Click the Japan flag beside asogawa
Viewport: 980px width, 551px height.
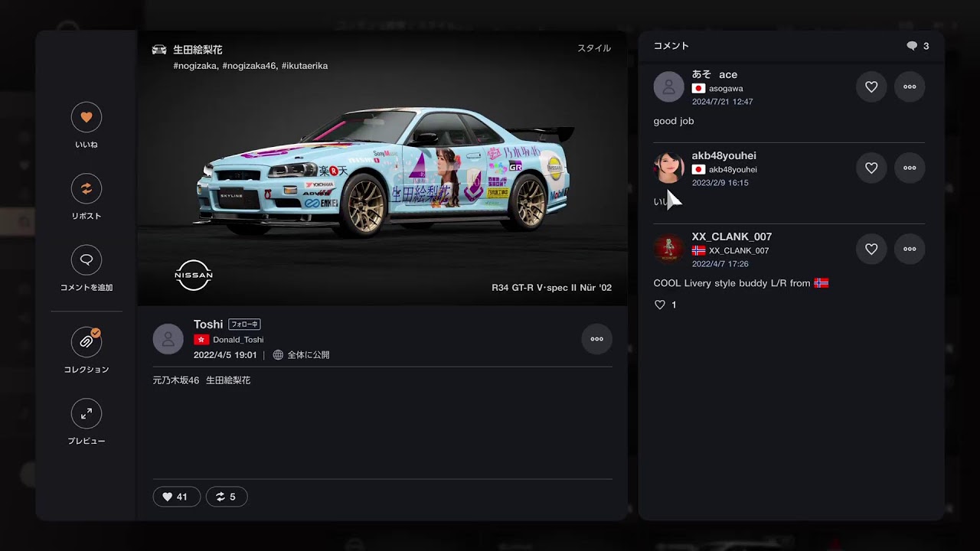(x=698, y=89)
